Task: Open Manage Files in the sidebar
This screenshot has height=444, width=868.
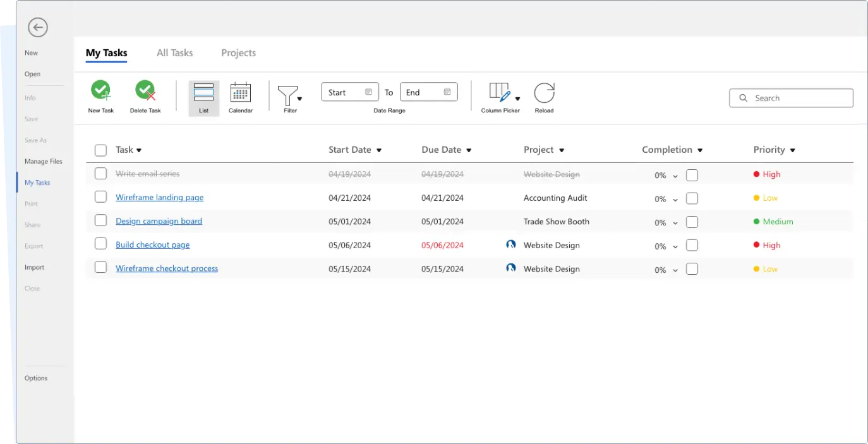Action: click(x=44, y=162)
